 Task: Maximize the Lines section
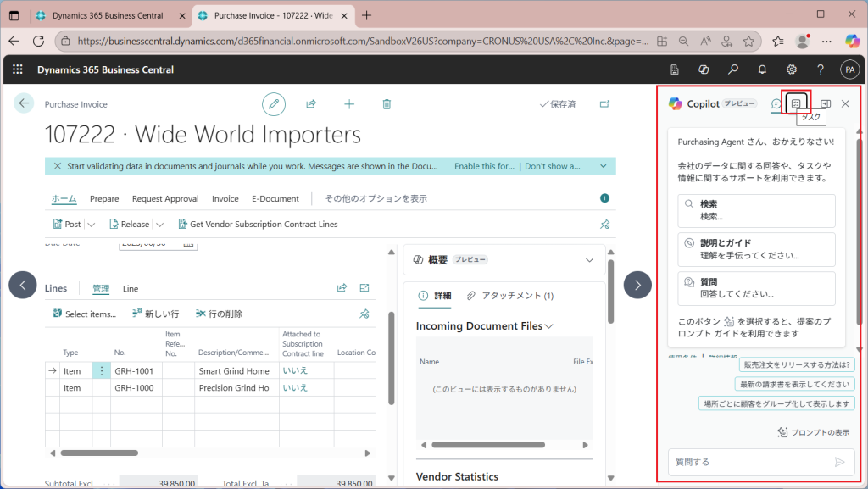point(364,287)
